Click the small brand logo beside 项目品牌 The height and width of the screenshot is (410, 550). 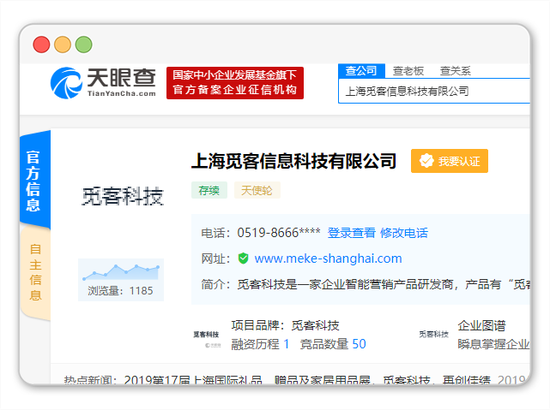[x=207, y=338]
